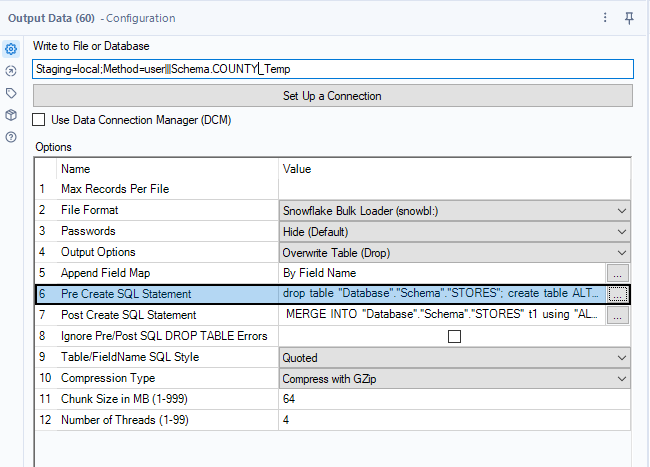Click the Name column header
The height and width of the screenshot is (467, 650).
(75, 169)
